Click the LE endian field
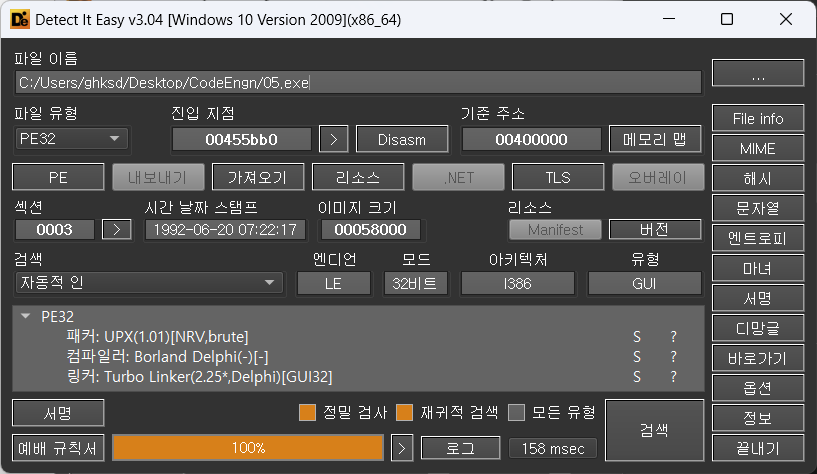The width and height of the screenshot is (817, 474). tap(333, 284)
